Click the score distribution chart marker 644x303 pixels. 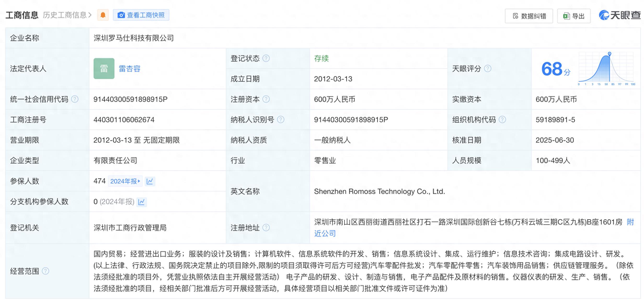609,54
